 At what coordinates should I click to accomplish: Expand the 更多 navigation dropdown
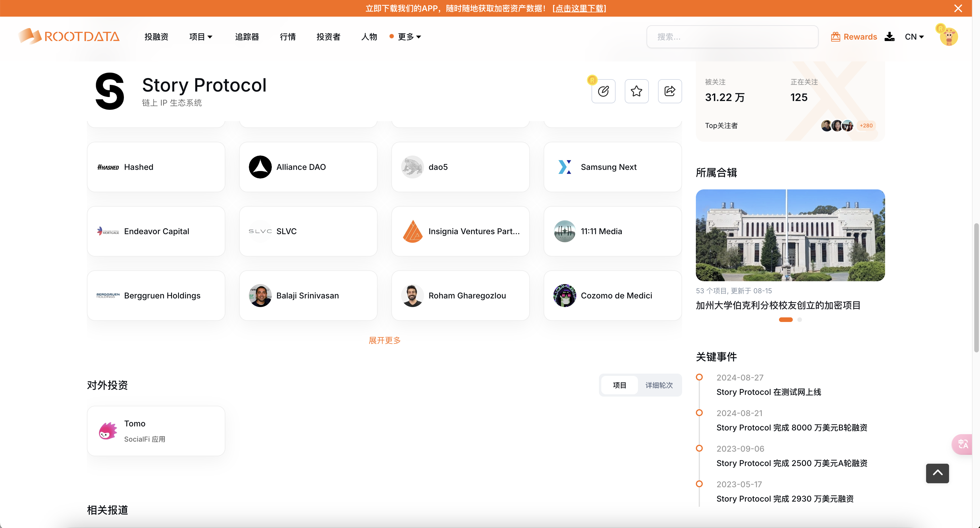click(409, 36)
